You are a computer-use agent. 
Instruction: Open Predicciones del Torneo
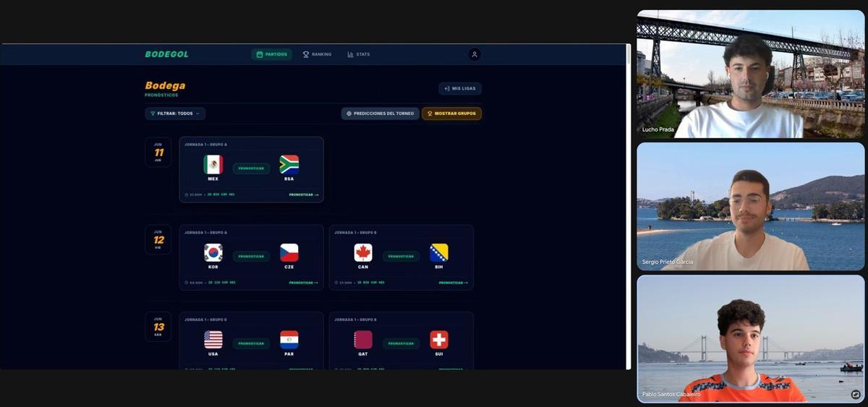coord(380,113)
